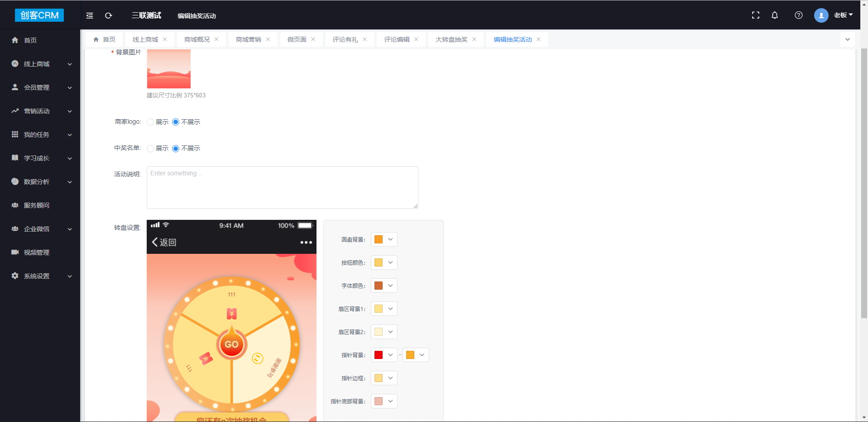Click the 首页 home icon in sidebar
Screen dimensions: 868x422
(15, 40)
